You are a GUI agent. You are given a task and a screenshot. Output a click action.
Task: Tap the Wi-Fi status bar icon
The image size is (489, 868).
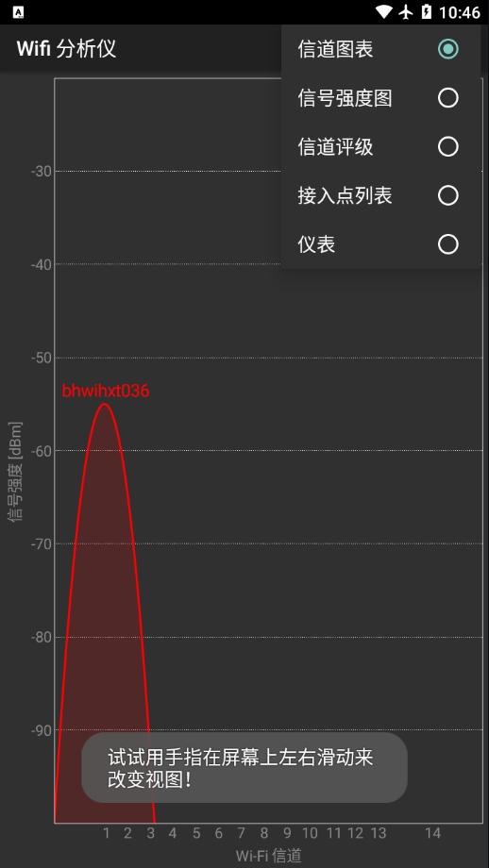click(x=383, y=11)
